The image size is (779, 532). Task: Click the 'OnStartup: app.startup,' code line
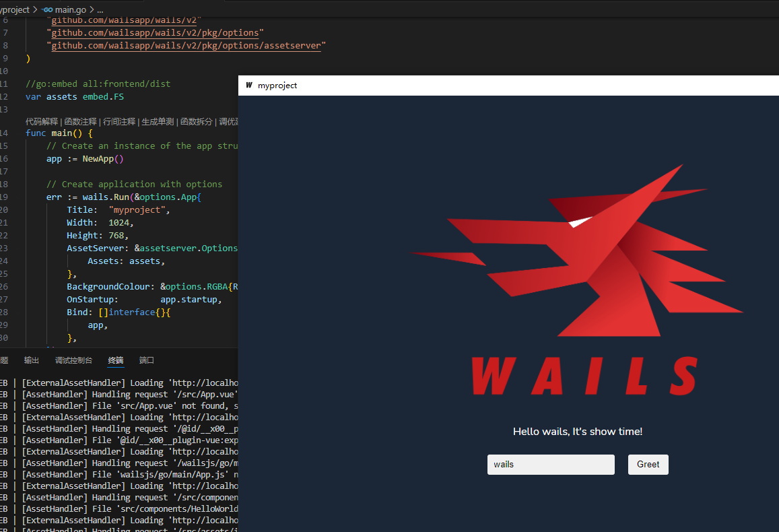pyautogui.click(x=144, y=300)
